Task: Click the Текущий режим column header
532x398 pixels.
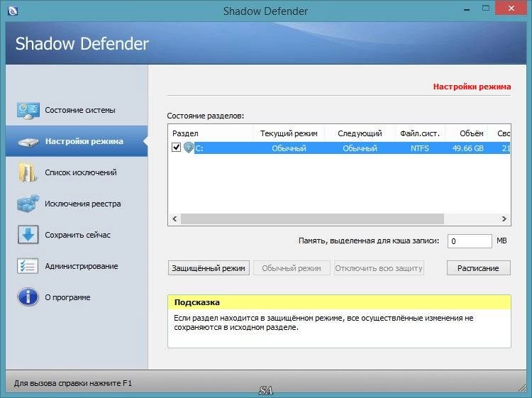Action: [289, 133]
